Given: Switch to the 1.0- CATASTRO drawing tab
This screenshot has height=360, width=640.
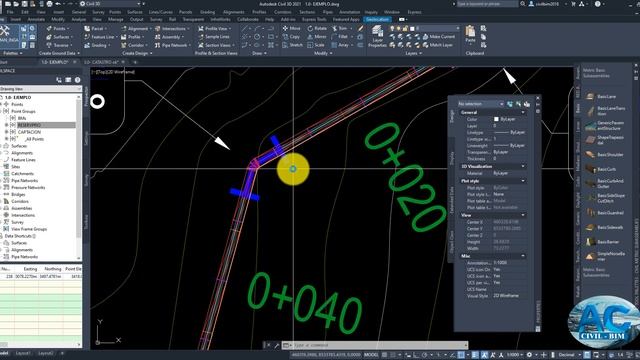Looking at the screenshot, I should click(101, 62).
